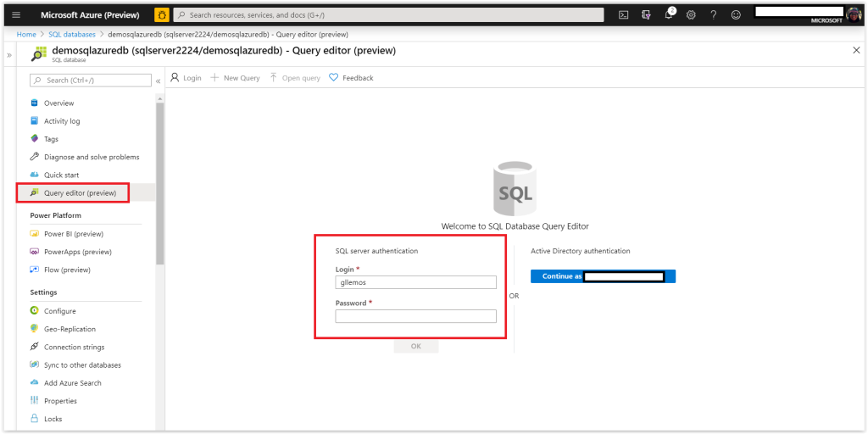This screenshot has height=434, width=868.
Task: Open the account avatar menu
Action: coord(854,15)
